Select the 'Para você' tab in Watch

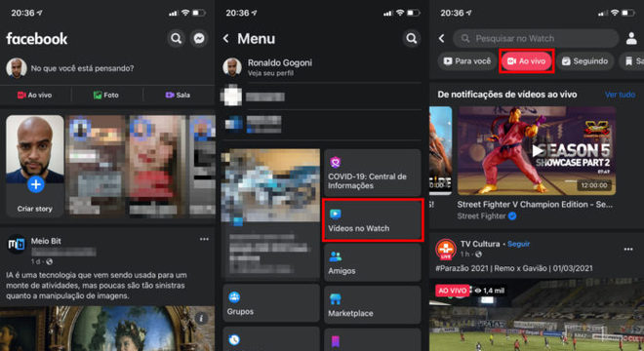click(x=467, y=61)
